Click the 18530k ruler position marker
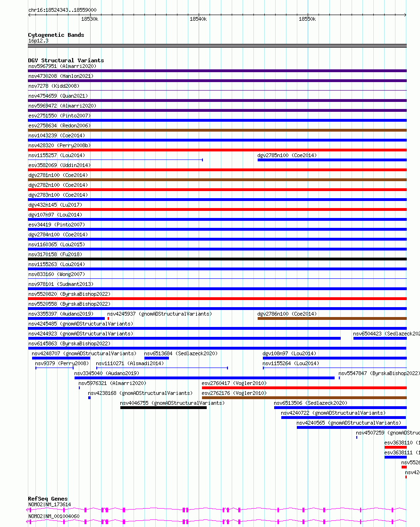 pos(90,19)
